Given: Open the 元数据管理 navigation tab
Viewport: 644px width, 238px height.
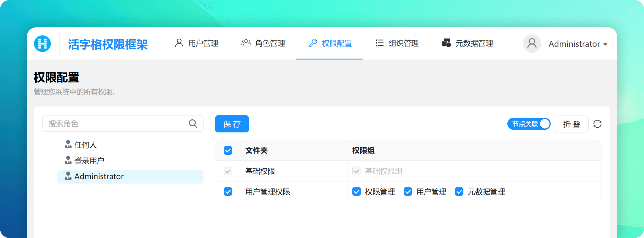Looking at the screenshot, I should [468, 43].
